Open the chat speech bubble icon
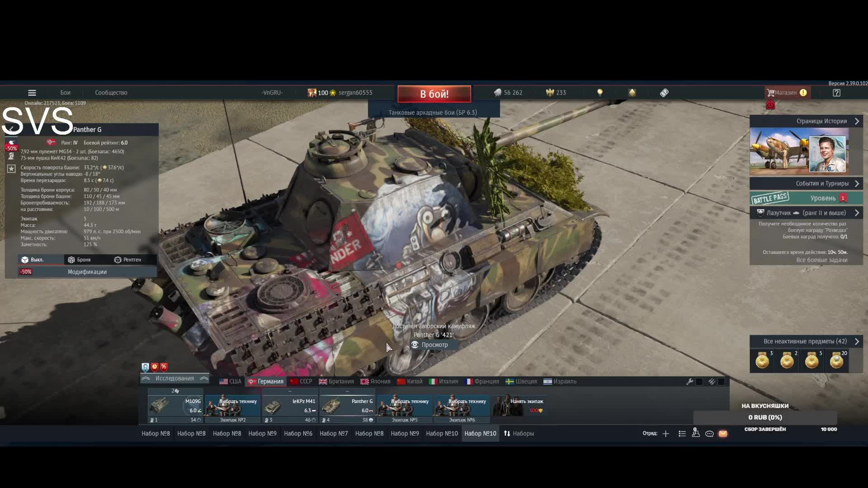The height and width of the screenshot is (488, 868). [709, 434]
